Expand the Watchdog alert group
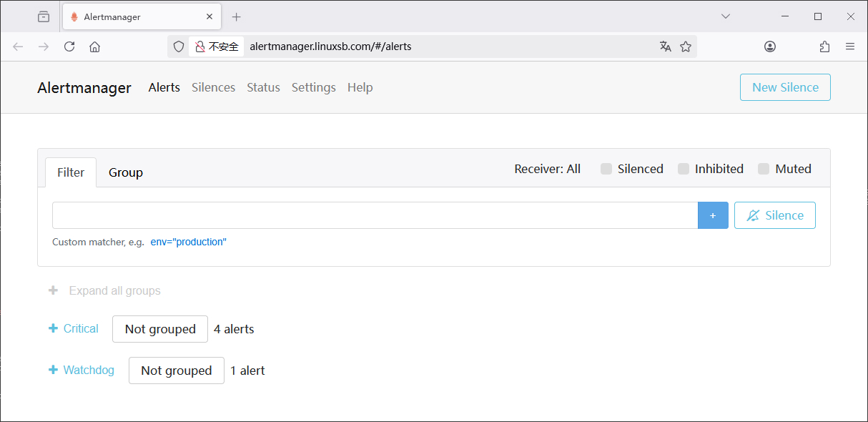 point(82,370)
